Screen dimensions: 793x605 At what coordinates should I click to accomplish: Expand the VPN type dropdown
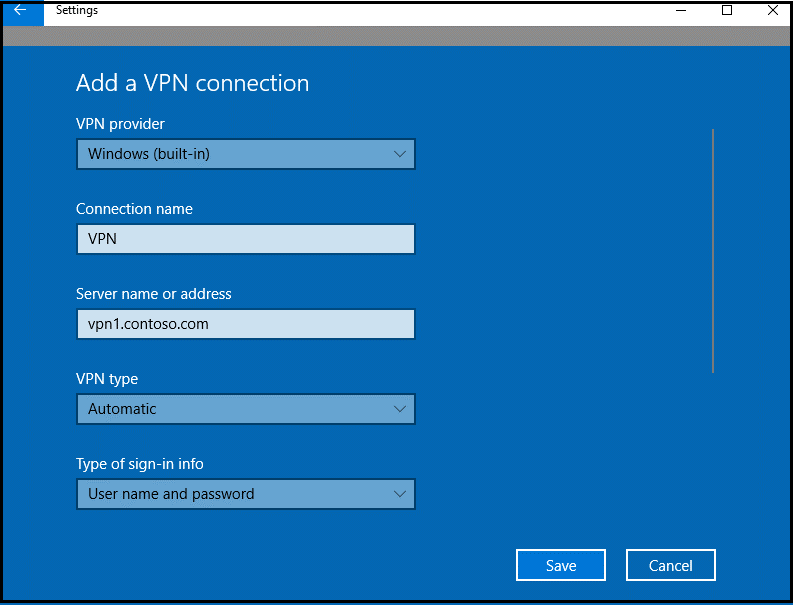[246, 409]
